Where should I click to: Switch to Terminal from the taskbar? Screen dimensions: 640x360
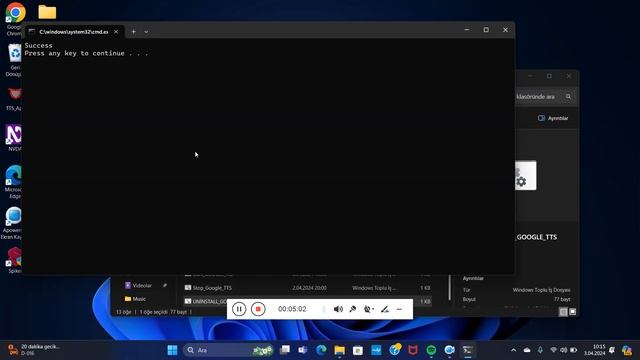[468, 350]
